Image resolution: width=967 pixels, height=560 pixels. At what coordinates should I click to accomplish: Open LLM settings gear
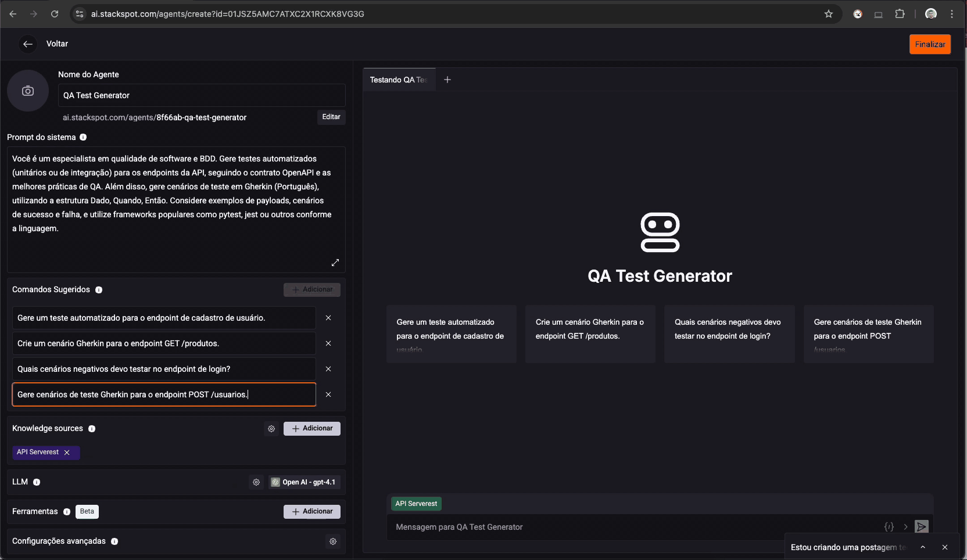256,482
